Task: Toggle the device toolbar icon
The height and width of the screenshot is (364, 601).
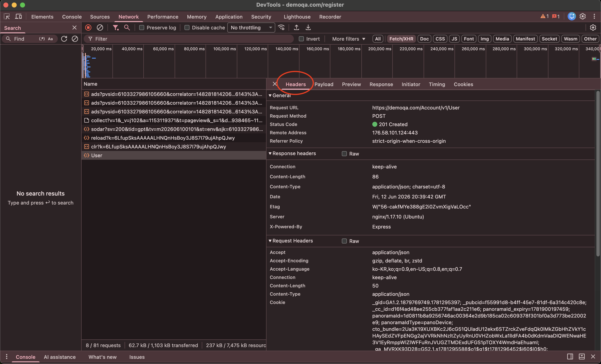Action: pos(19,16)
